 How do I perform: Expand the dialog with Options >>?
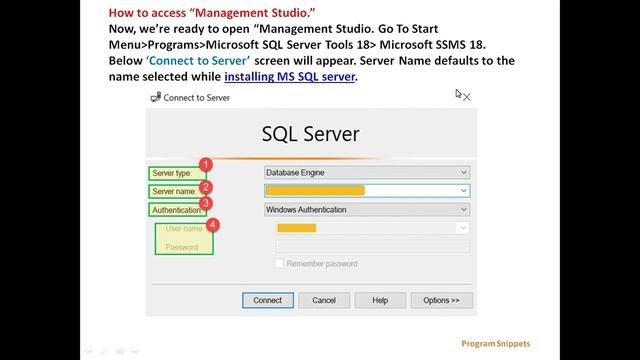[441, 300]
